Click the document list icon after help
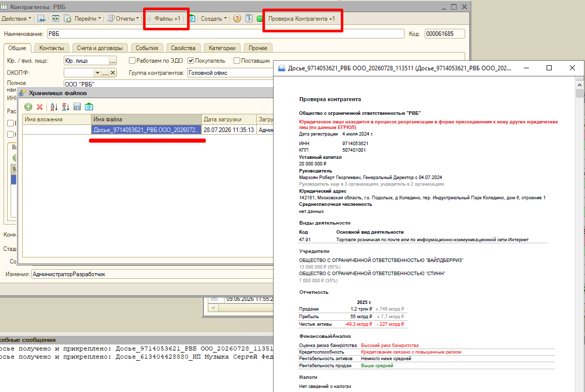585x392 pixels. click(x=249, y=19)
